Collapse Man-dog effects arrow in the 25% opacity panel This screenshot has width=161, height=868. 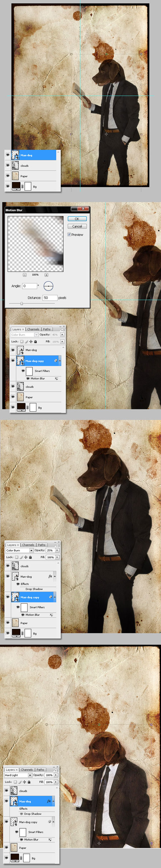click(55, 576)
